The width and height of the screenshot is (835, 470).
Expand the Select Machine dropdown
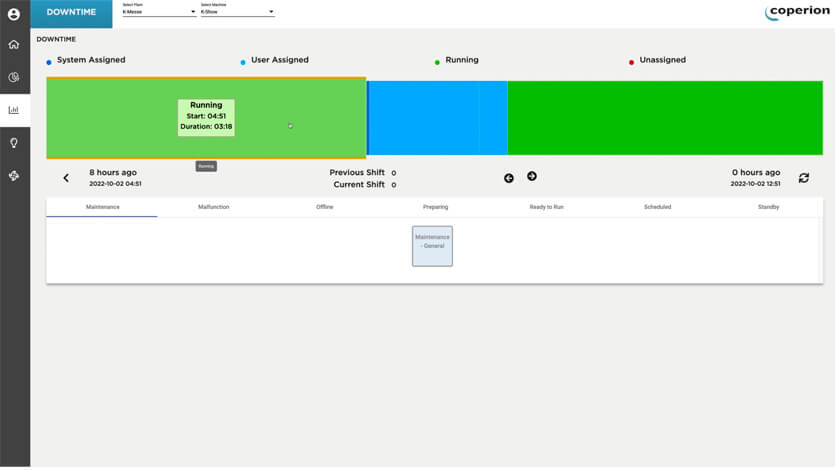point(236,12)
